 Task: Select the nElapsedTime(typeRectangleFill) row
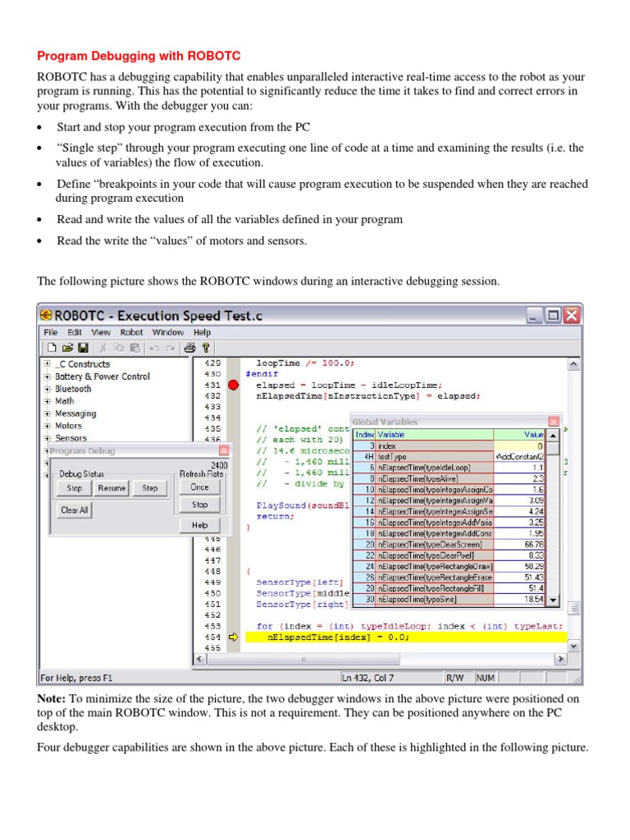click(x=449, y=588)
